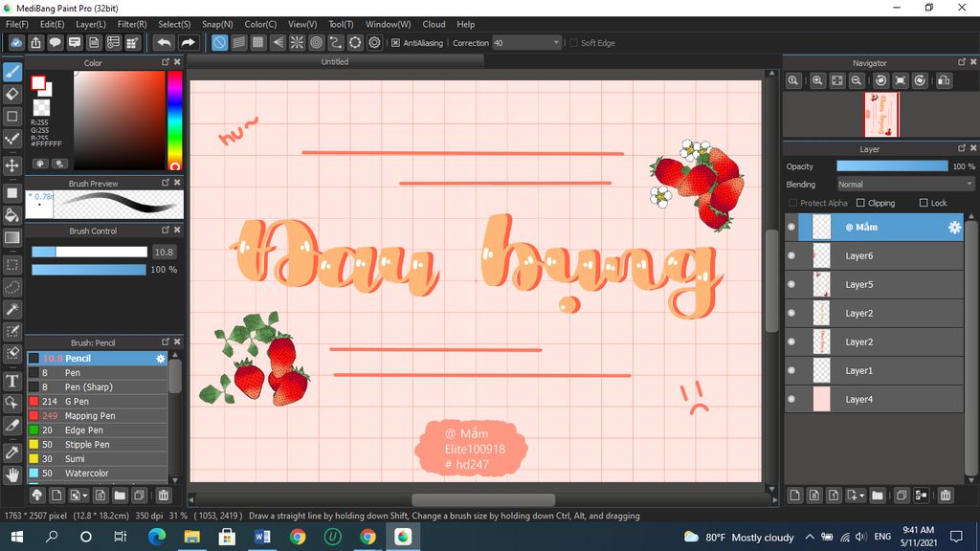The height and width of the screenshot is (551, 980).
Task: Select the Eraser tool
Action: (x=11, y=95)
